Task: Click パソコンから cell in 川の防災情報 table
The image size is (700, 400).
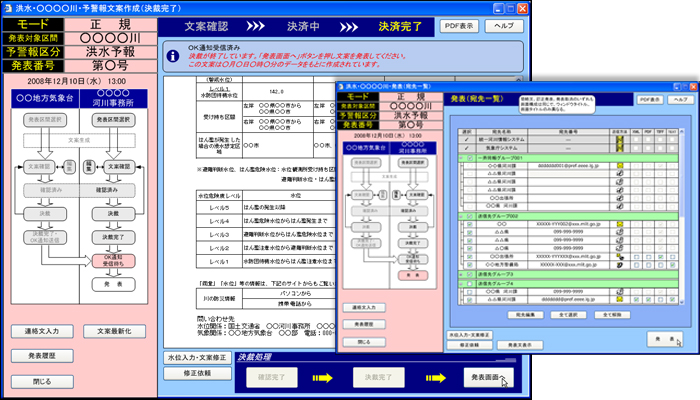Action: point(295,294)
